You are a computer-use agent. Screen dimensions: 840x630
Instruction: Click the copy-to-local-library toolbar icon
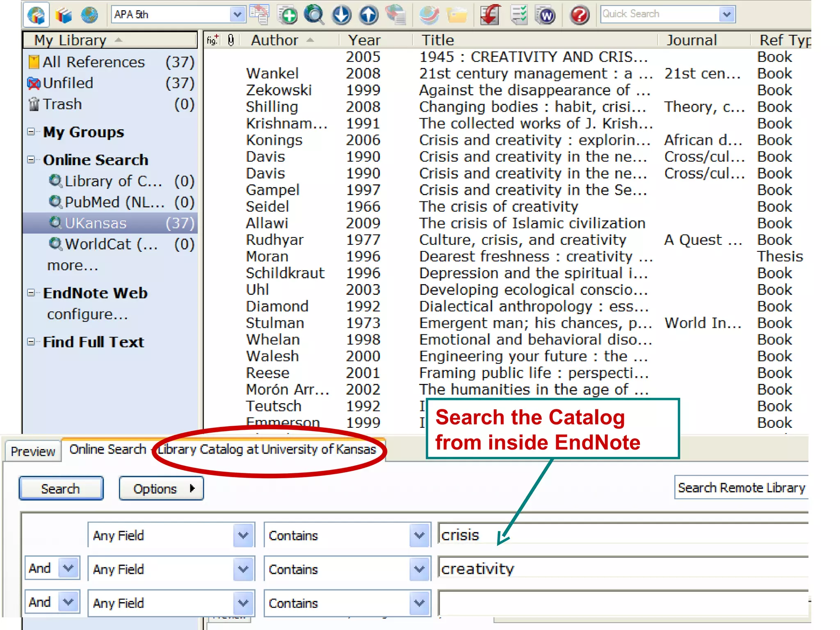pos(259,14)
